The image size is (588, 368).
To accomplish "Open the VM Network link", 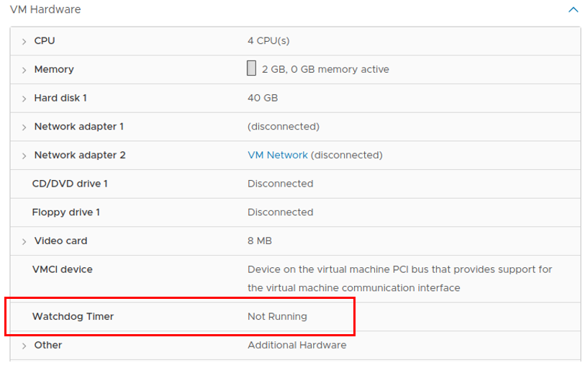I will tap(278, 155).
